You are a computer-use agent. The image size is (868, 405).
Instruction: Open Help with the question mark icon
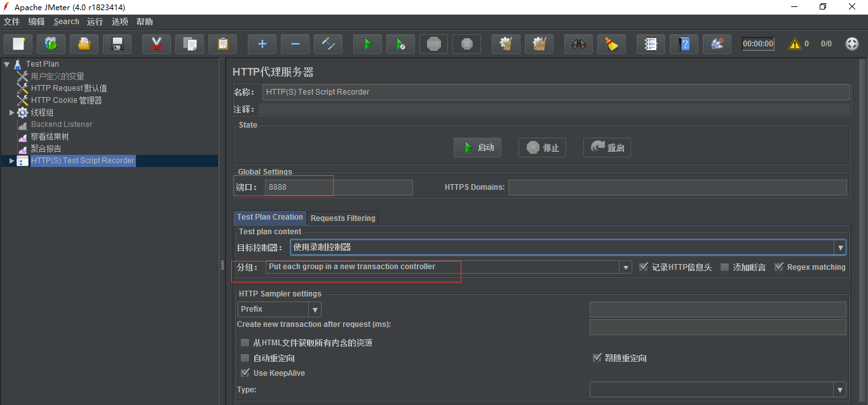[x=684, y=44]
